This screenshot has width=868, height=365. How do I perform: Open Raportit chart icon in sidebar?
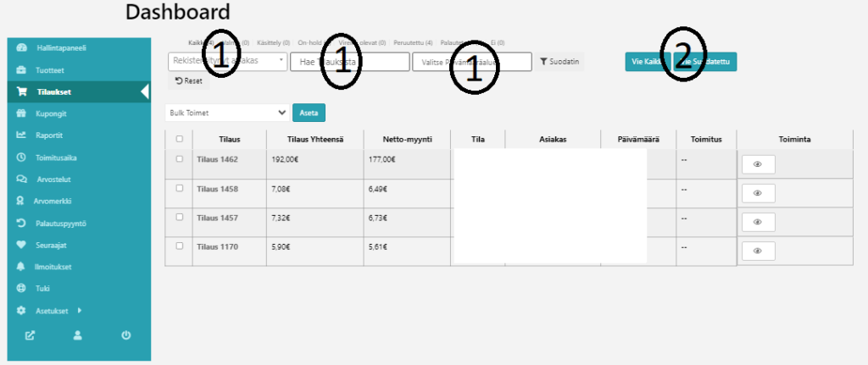pyautogui.click(x=21, y=135)
